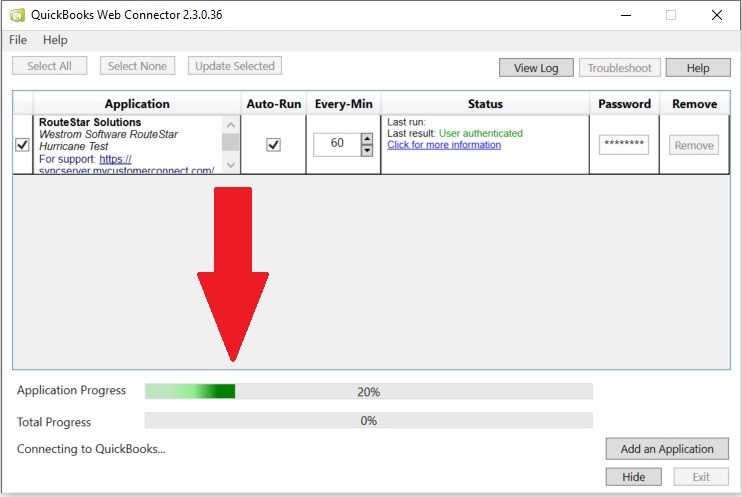The width and height of the screenshot is (742, 497).
Task: Click the Hide button
Action: pos(634,477)
